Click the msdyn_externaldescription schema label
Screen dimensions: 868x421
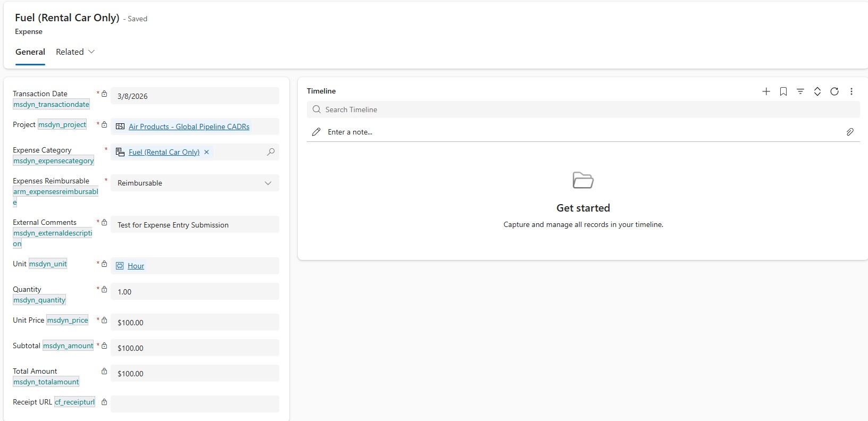[x=53, y=238]
